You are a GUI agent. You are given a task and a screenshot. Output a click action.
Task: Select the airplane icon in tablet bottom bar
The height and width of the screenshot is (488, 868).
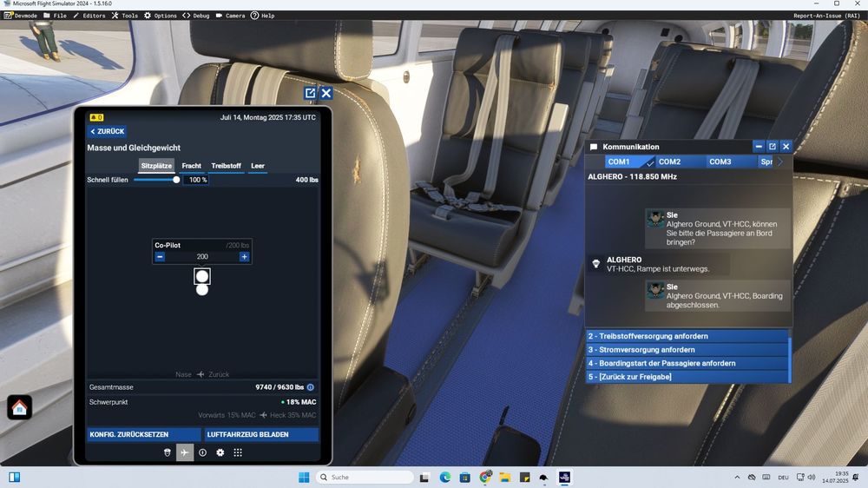[x=185, y=452]
